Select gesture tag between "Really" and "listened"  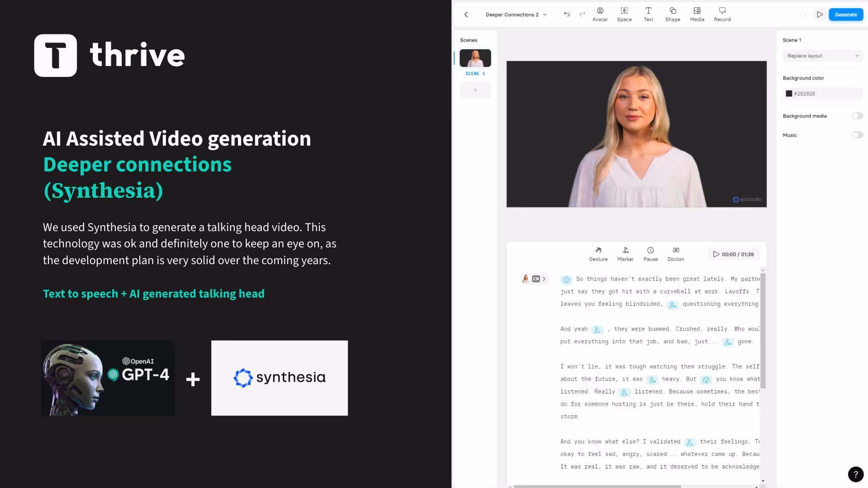click(625, 392)
